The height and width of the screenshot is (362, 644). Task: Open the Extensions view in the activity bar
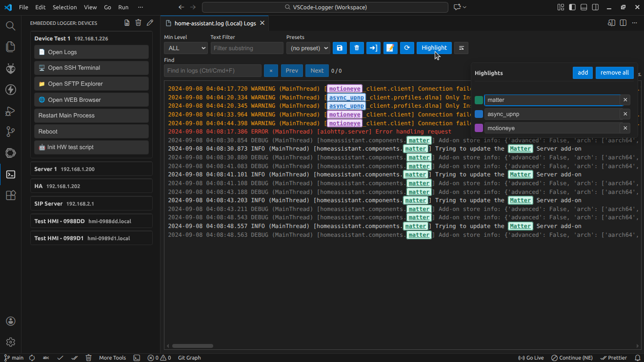[x=10, y=195]
